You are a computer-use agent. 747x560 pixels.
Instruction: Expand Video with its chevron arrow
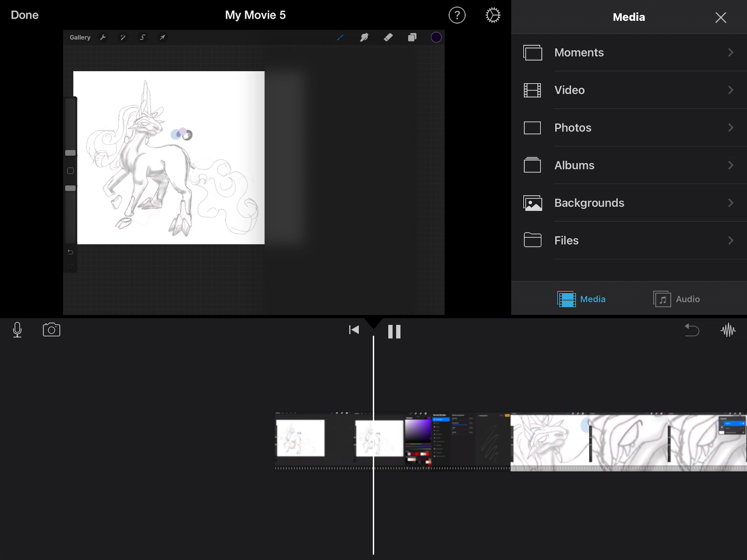[x=731, y=90]
